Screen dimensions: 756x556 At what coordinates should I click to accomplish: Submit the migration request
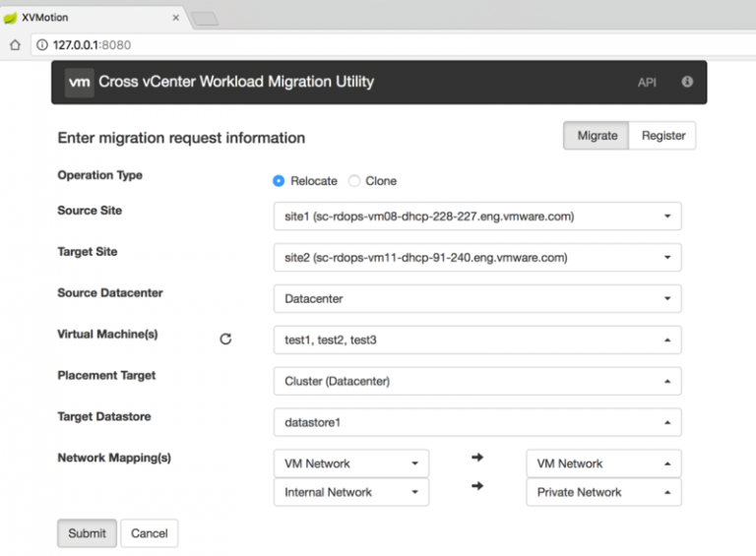pyautogui.click(x=87, y=533)
